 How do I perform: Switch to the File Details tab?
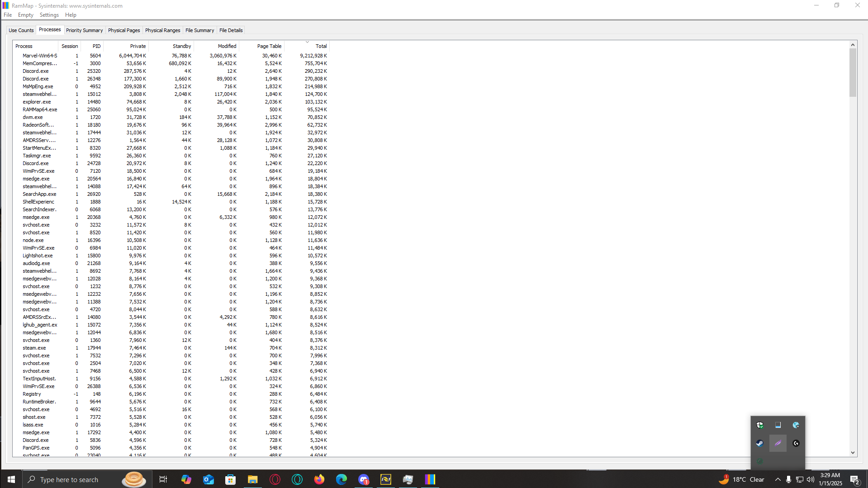(x=231, y=30)
